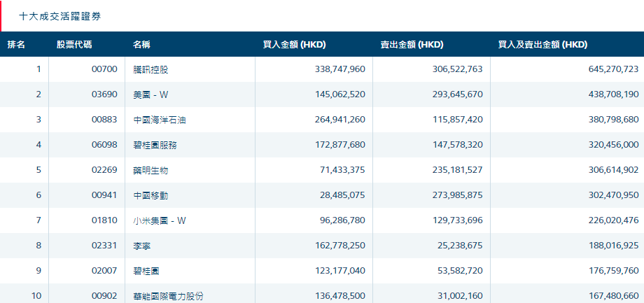644x303 pixels.
Task: Click rank number 5 in 藥明生物 row
Action: pyautogui.click(x=38, y=169)
